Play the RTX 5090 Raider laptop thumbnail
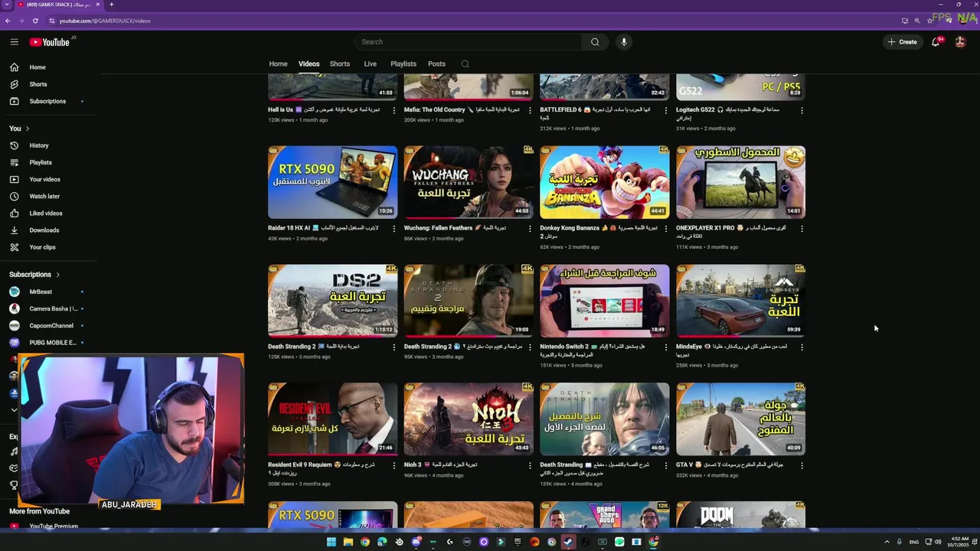Image resolution: width=980 pixels, height=551 pixels. tap(332, 182)
